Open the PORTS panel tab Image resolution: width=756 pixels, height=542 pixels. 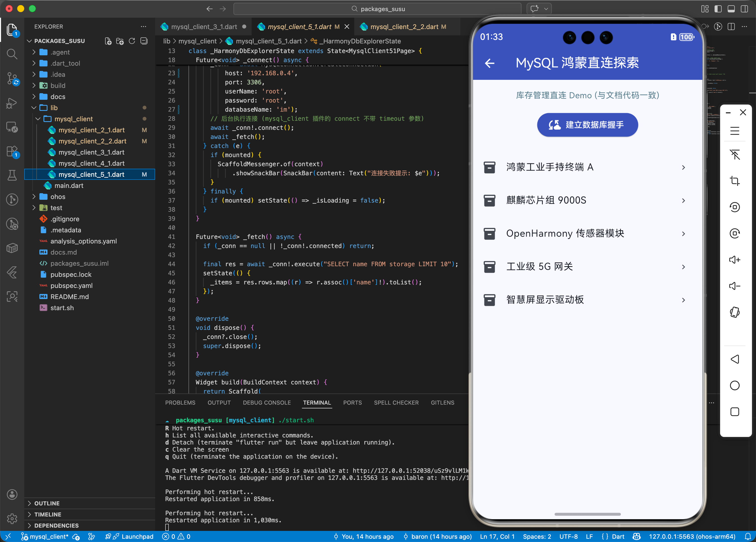pyautogui.click(x=352, y=403)
